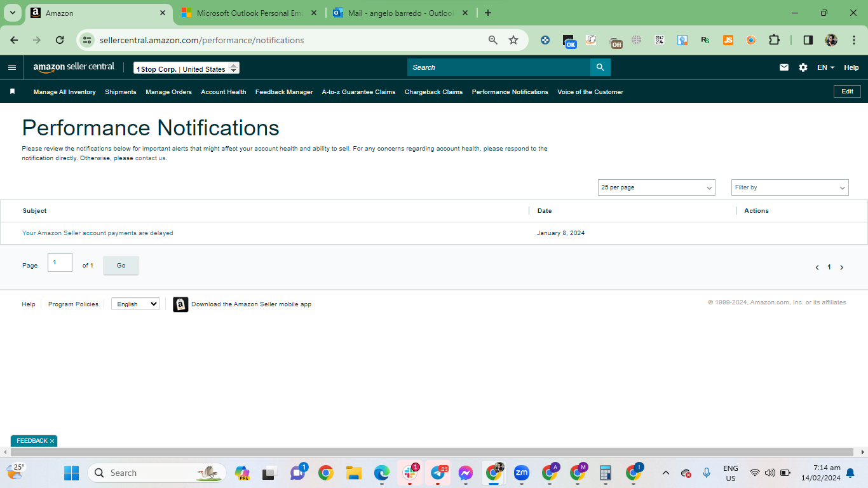868x488 pixels.
Task: Open the Chrome three-dot menu
Action: coord(853,40)
